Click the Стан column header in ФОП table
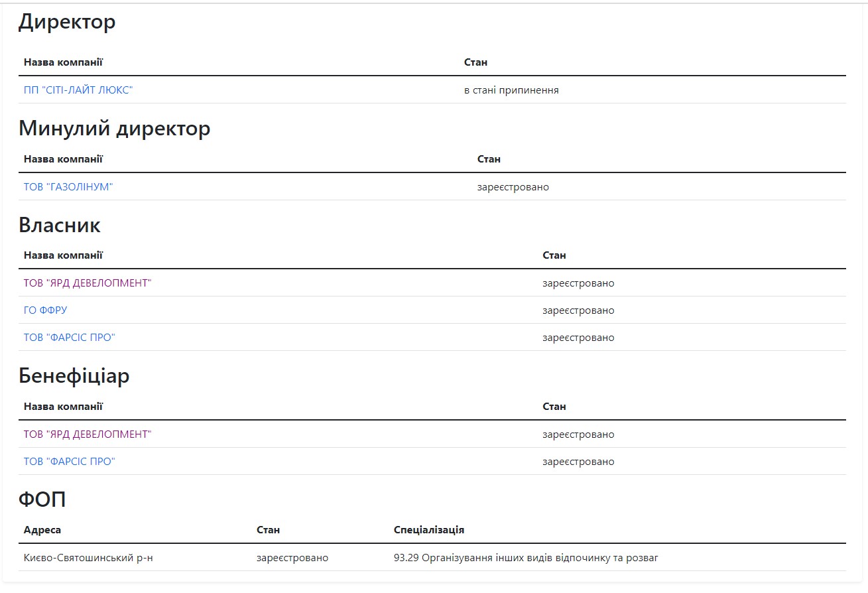868x593 pixels. (268, 530)
